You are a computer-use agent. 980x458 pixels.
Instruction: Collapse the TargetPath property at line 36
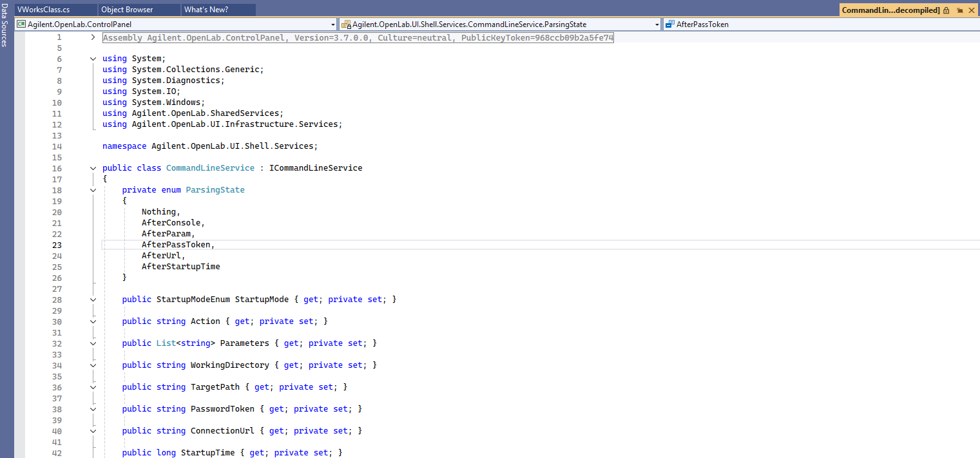click(93, 387)
